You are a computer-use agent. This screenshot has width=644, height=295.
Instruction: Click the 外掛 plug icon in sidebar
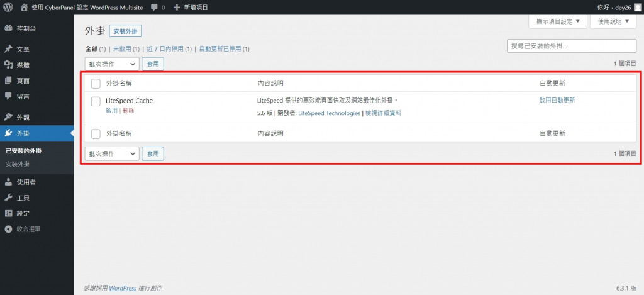point(8,133)
